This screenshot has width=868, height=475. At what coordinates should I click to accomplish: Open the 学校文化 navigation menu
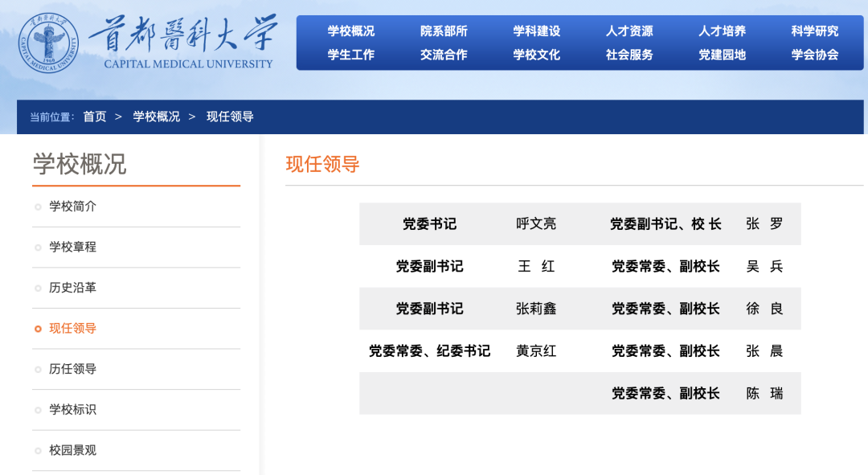pyautogui.click(x=536, y=55)
